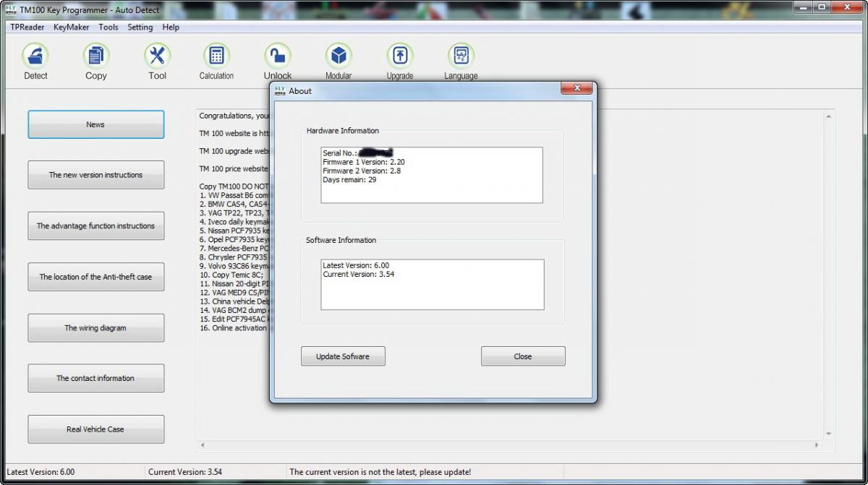The image size is (868, 485).
Task: Click the Update Sofware button
Action: pyautogui.click(x=343, y=356)
